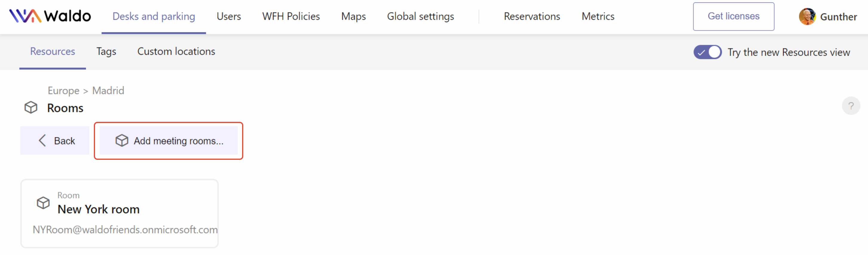The image size is (868, 255).
Task: Go to the Users tab
Action: tap(228, 16)
